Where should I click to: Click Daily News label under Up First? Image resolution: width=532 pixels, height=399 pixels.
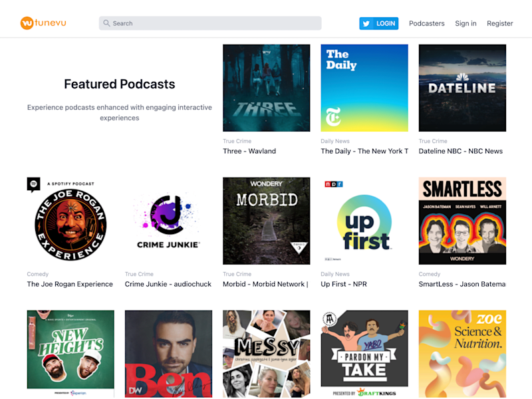pyautogui.click(x=335, y=274)
